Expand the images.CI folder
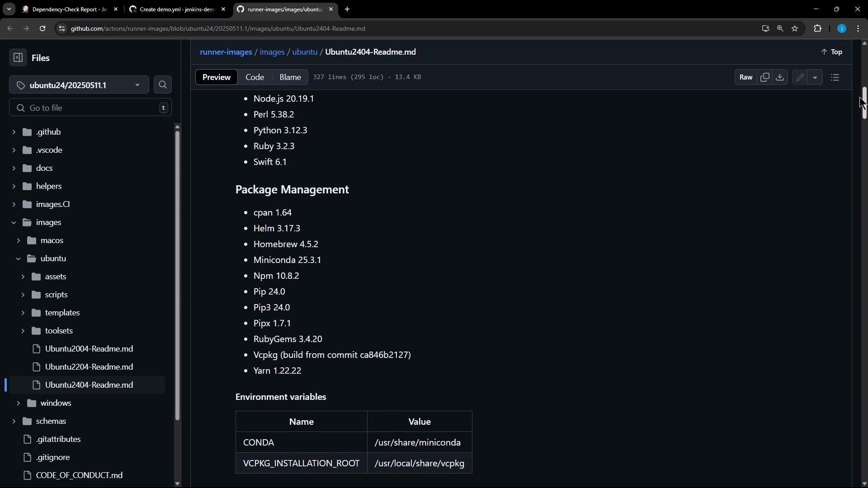This screenshot has height=488, width=868. [x=14, y=204]
